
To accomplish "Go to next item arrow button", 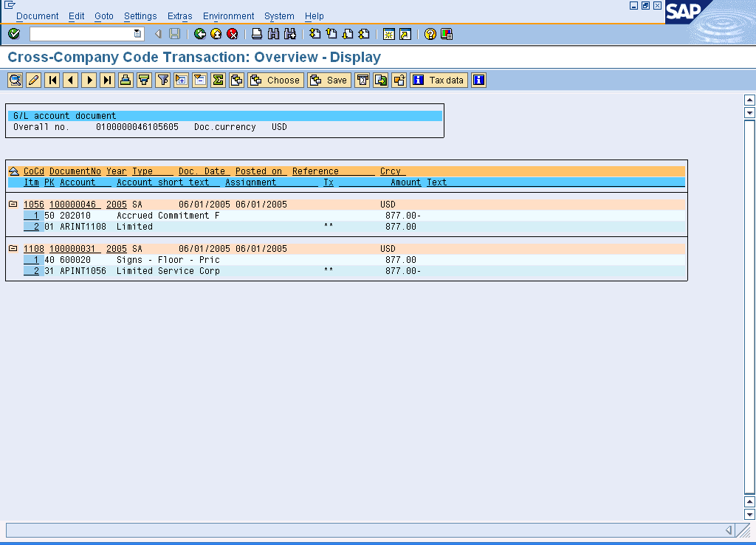I will click(89, 80).
